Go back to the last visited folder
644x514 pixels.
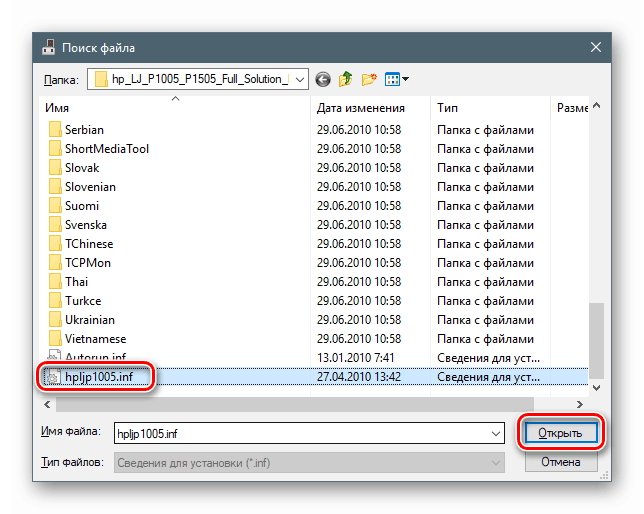coord(323,79)
